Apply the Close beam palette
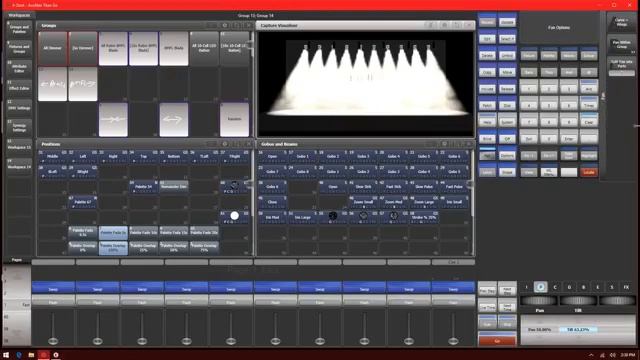Image resolution: width=640 pixels, height=360 pixels. pyautogui.click(x=272, y=202)
